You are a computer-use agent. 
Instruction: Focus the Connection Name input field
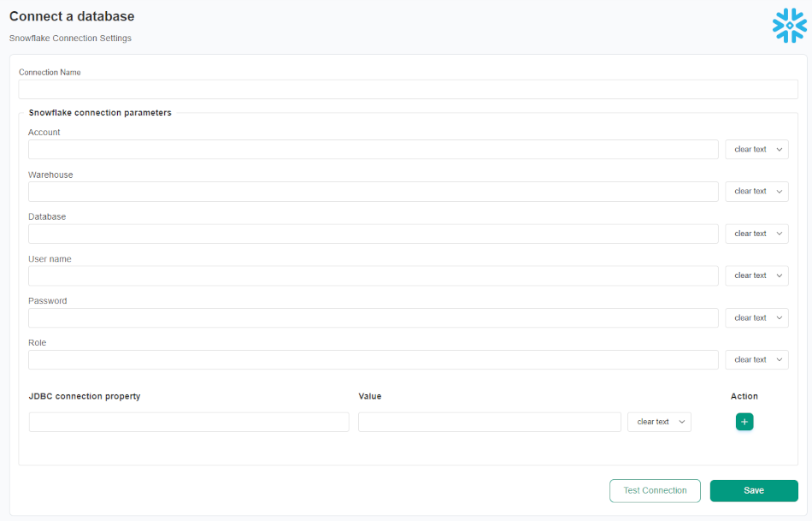(x=408, y=89)
